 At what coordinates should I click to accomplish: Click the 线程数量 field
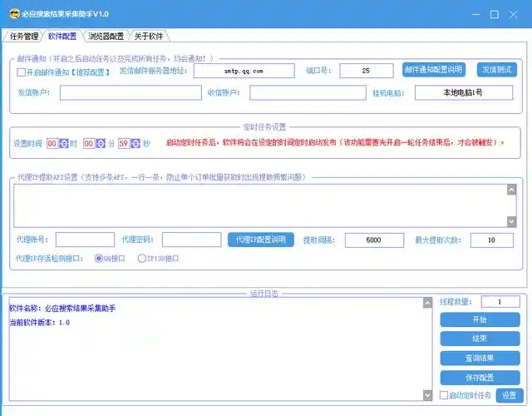pos(500,301)
